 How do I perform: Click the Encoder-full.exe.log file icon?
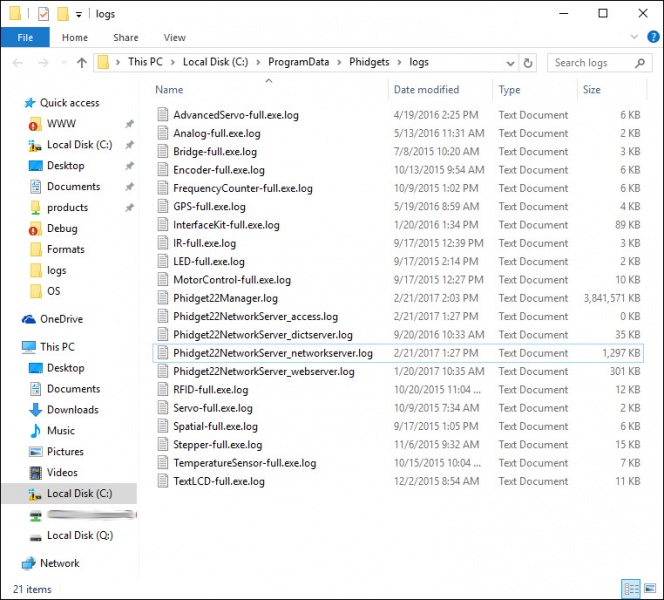(x=163, y=169)
